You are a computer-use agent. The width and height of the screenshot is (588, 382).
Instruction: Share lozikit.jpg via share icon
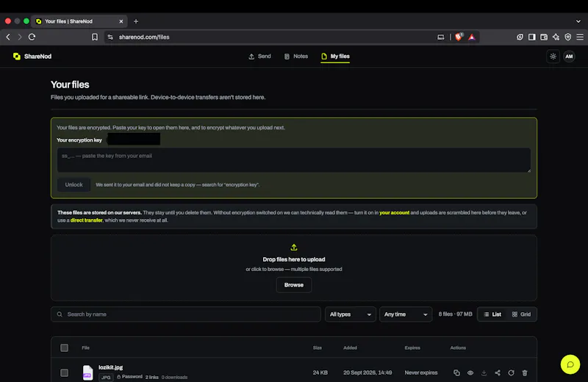(498, 372)
